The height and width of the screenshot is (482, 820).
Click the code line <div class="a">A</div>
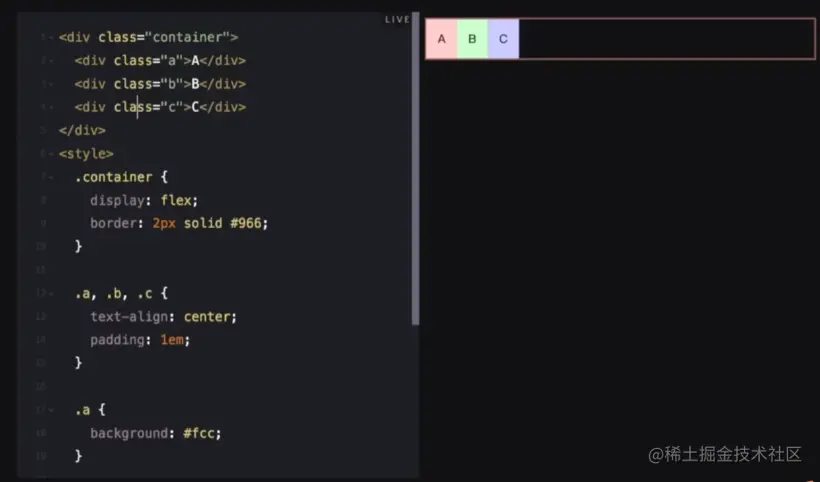pos(160,61)
